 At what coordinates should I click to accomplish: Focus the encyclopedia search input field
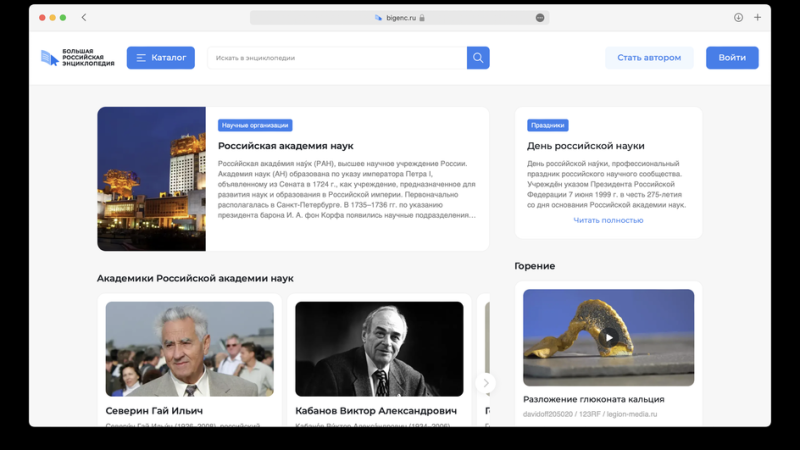337,58
